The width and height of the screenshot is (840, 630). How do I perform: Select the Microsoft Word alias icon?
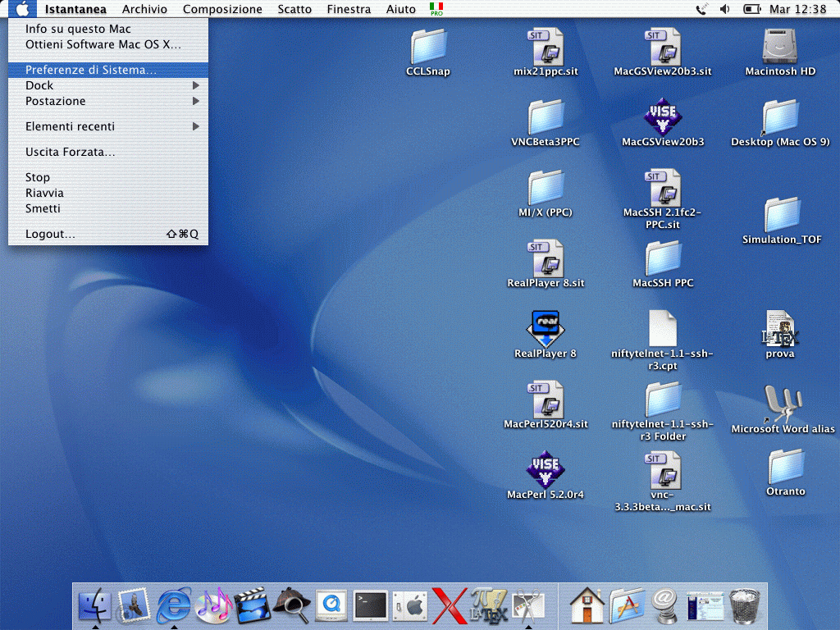(x=783, y=404)
